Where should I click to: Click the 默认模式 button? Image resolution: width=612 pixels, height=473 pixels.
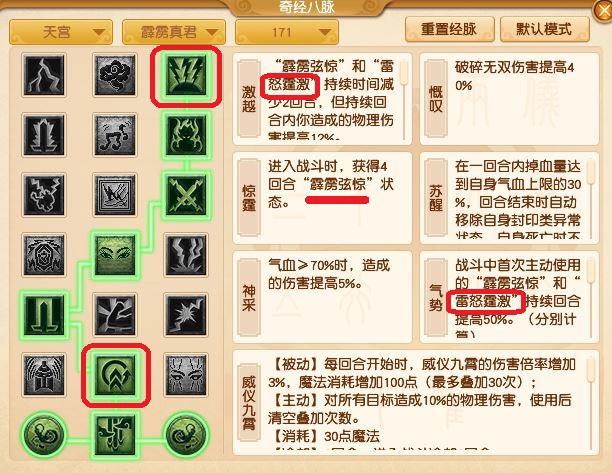click(x=544, y=29)
